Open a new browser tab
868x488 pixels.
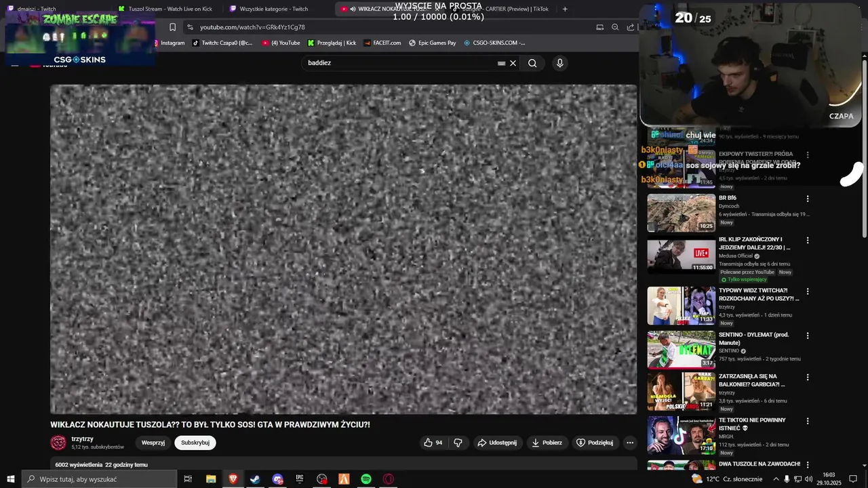[x=565, y=9]
